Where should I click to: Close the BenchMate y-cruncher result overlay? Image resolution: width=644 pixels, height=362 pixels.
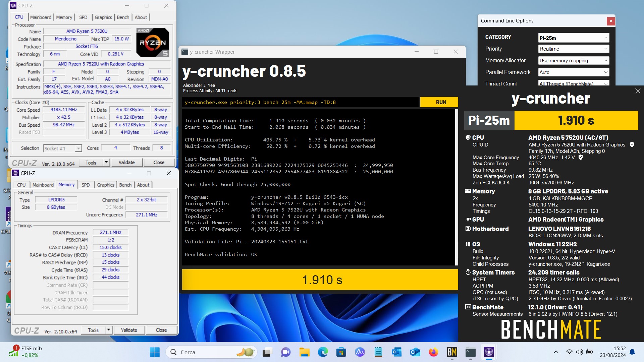click(x=638, y=91)
